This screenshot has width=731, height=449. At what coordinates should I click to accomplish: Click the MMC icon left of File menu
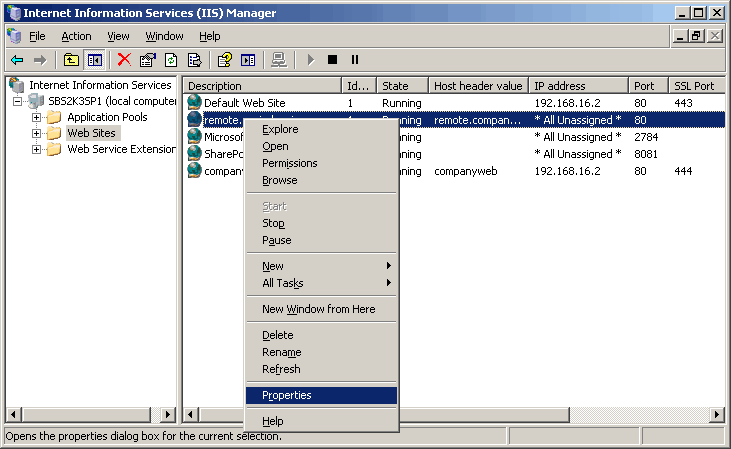[14, 36]
